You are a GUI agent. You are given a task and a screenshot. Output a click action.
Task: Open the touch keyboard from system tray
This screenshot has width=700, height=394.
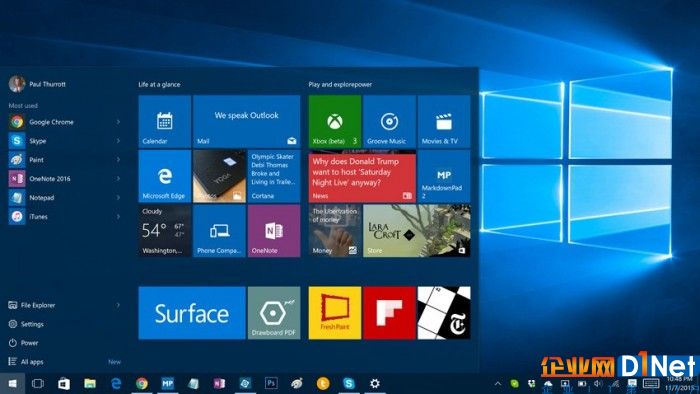651,383
